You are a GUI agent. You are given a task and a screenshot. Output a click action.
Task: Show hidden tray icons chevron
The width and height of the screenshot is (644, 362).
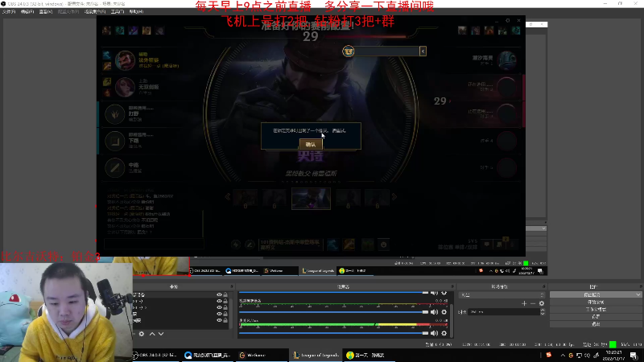click(x=563, y=355)
